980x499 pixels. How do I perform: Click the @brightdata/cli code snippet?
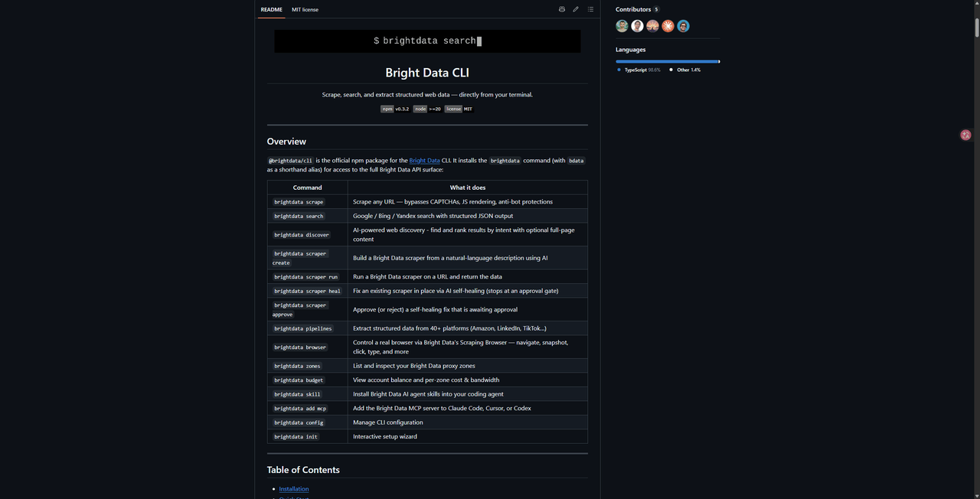(291, 161)
